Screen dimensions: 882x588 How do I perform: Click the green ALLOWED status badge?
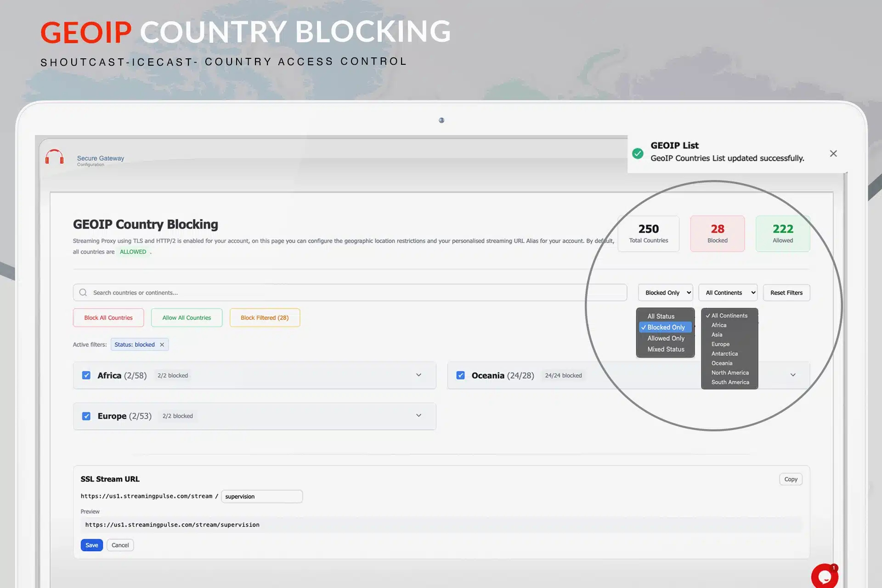[x=133, y=252]
